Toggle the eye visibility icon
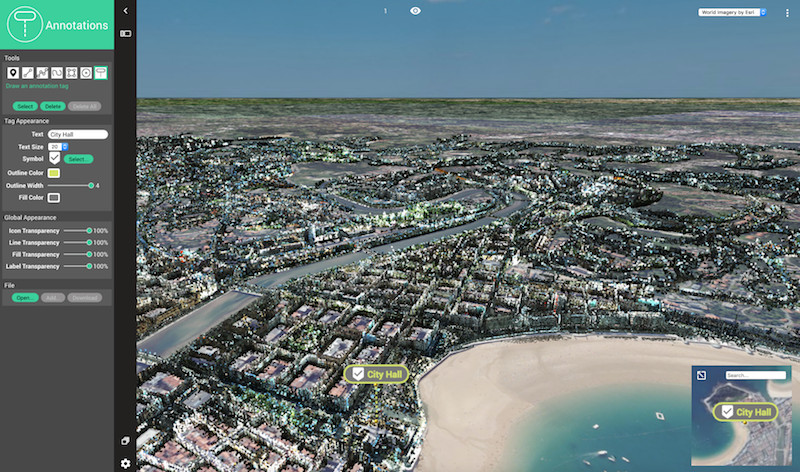The height and width of the screenshot is (472, 800). pos(415,11)
